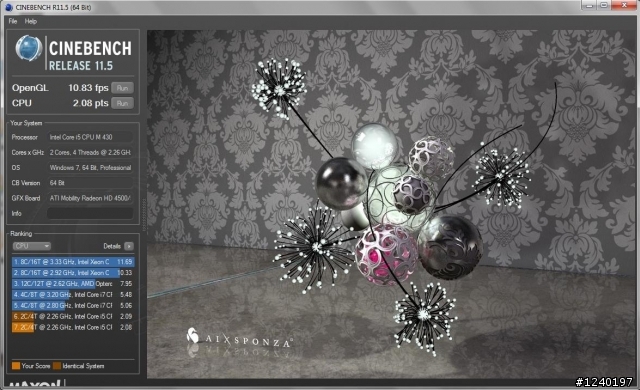Click the GFX Board value ATI Mobility

90,198
